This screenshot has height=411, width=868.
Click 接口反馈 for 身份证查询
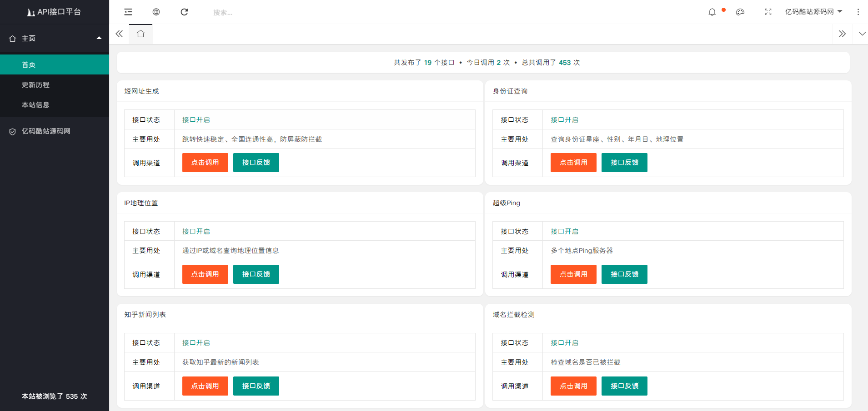point(624,163)
